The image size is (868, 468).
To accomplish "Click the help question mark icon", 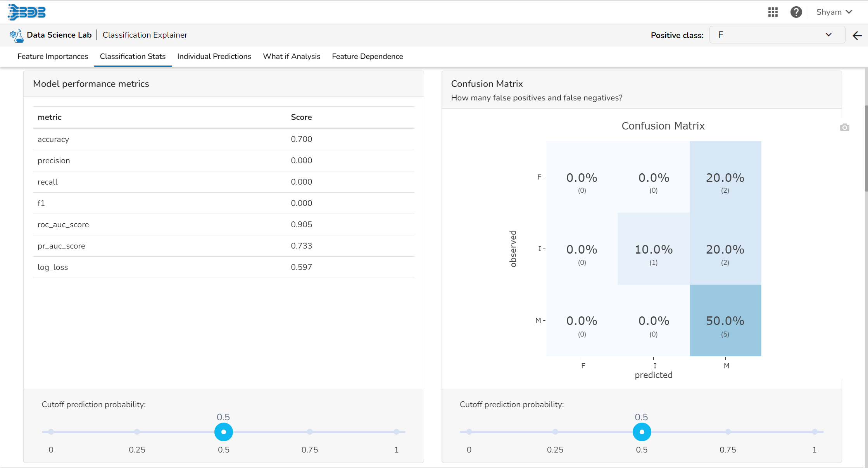I will (x=796, y=12).
